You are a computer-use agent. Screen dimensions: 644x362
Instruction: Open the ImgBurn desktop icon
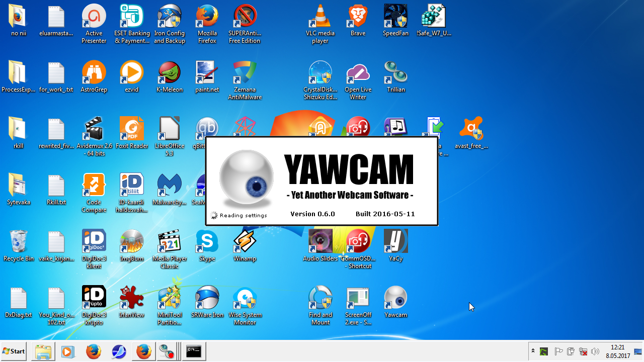pyautogui.click(x=132, y=246)
